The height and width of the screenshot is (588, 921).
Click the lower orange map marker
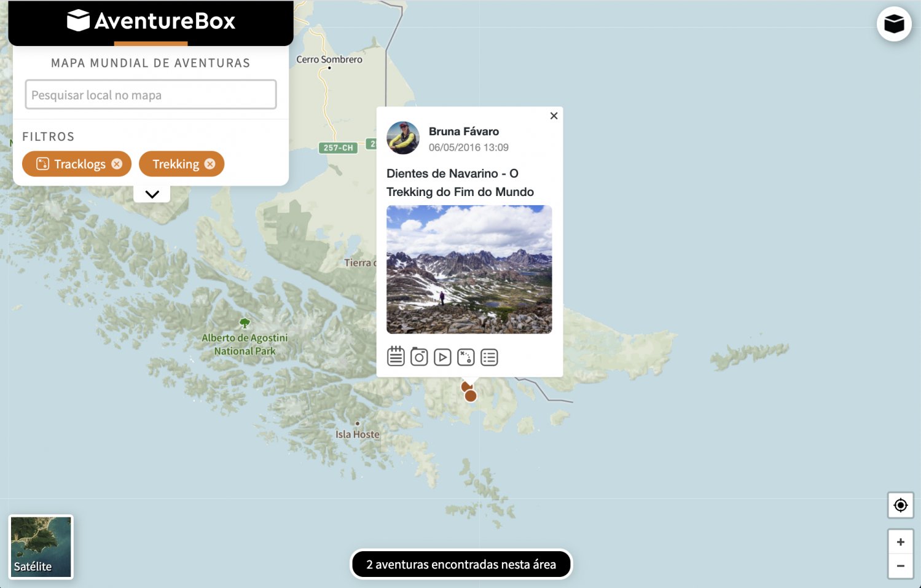(x=471, y=396)
